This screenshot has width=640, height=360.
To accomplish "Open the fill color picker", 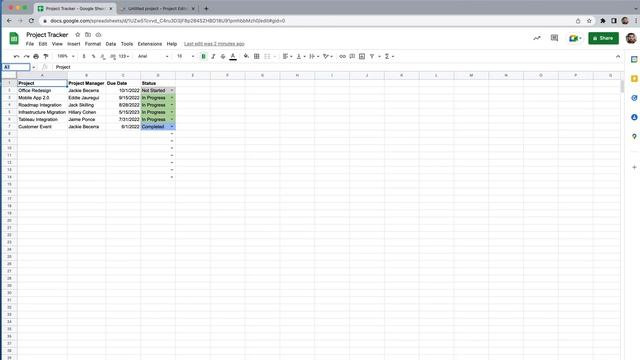I will tap(246, 56).
